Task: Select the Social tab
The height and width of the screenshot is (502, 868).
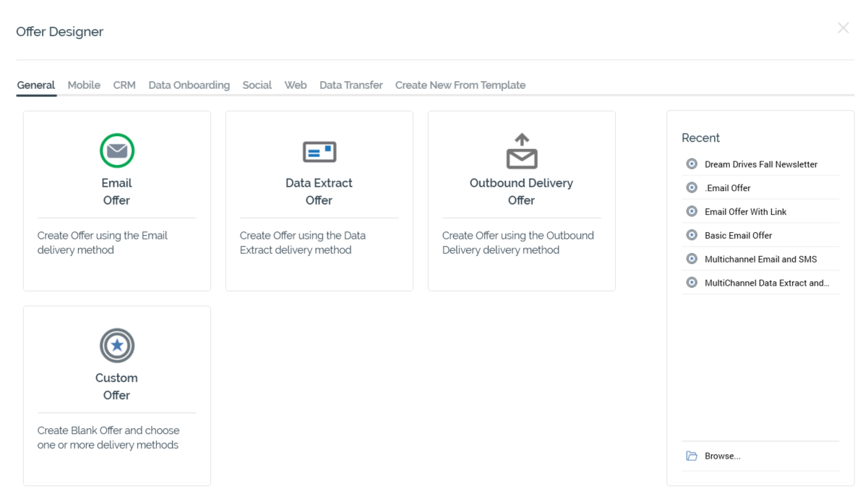Action: tap(257, 85)
